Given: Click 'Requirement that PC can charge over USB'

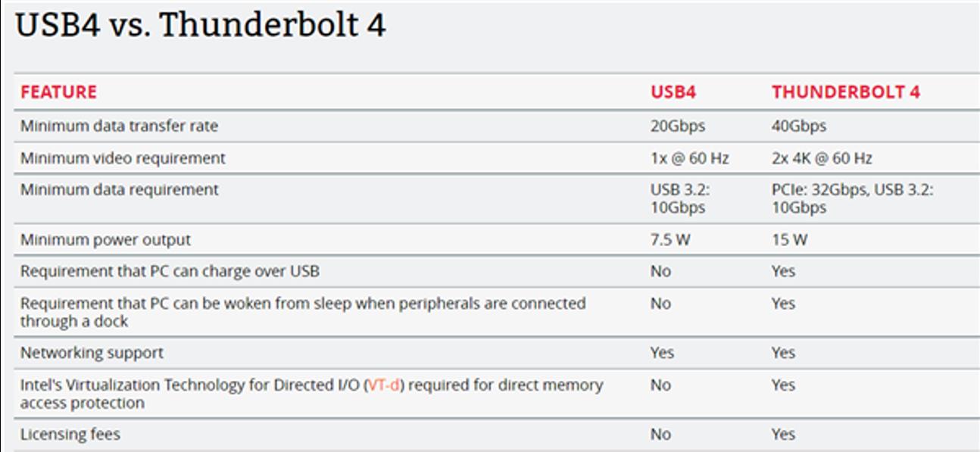Looking at the screenshot, I should pos(175,271).
